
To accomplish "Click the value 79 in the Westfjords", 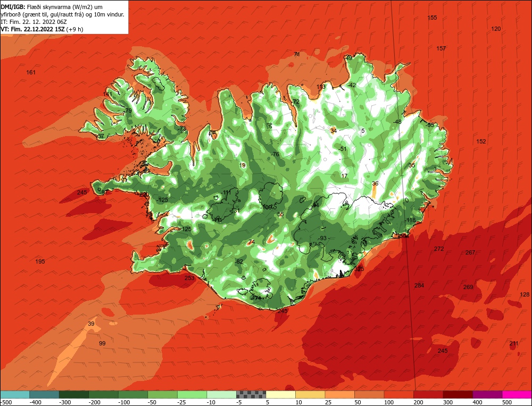I will pos(129,111).
